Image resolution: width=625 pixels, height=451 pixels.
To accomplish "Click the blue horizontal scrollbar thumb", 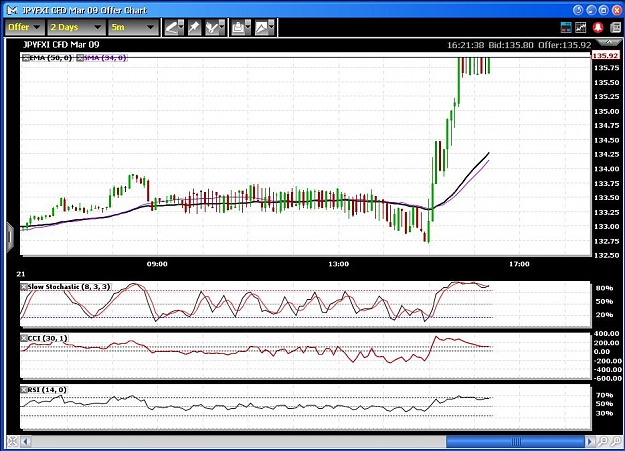I will tap(515, 441).
